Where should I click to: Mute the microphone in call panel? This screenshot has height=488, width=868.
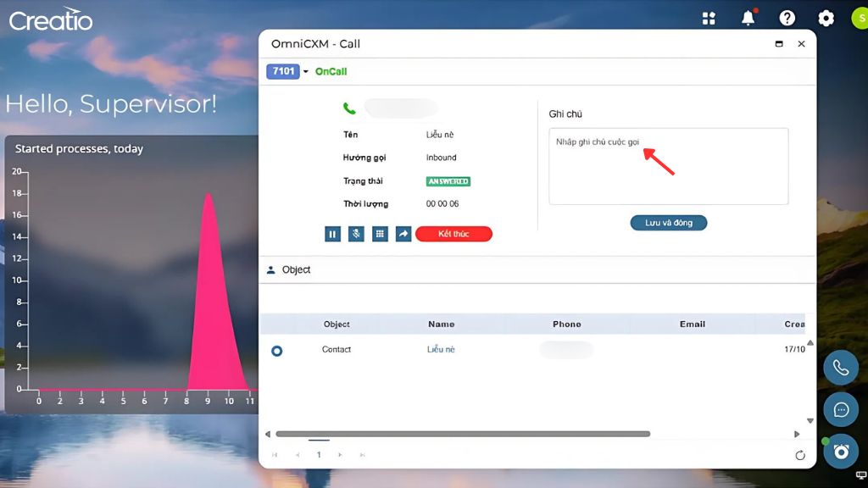(x=356, y=234)
